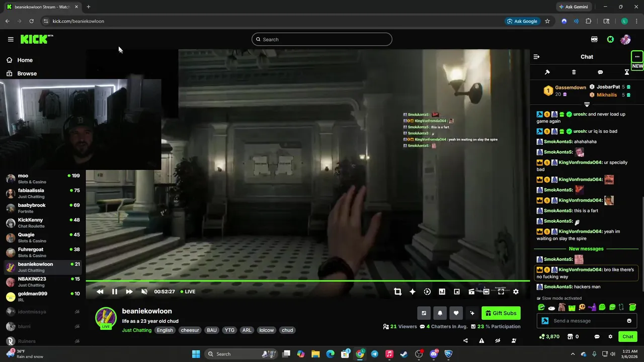The height and width of the screenshot is (362, 644).
Task: Open KickKenny channel in sidebar
Action: (x=43, y=223)
